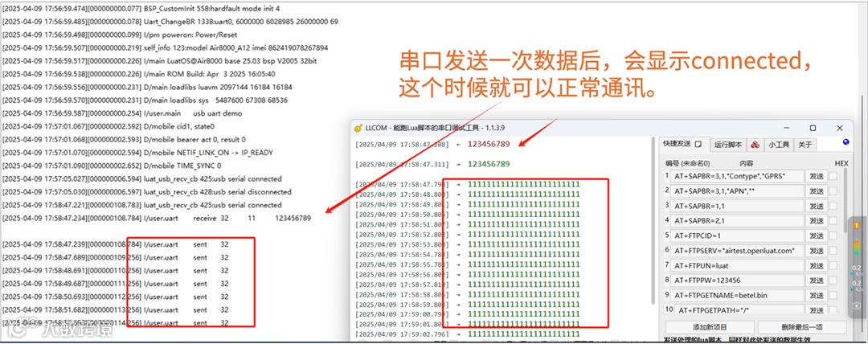Toggle HEX checkbox for AT+SAPBR=3,1,"Contype" row
Viewport: 868px width, 344px height.
point(833,176)
